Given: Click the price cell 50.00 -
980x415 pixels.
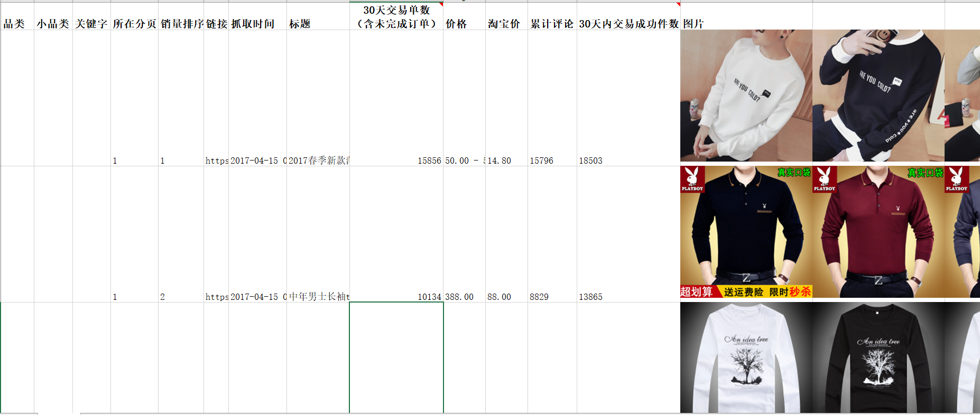Looking at the screenshot, I should [464, 98].
